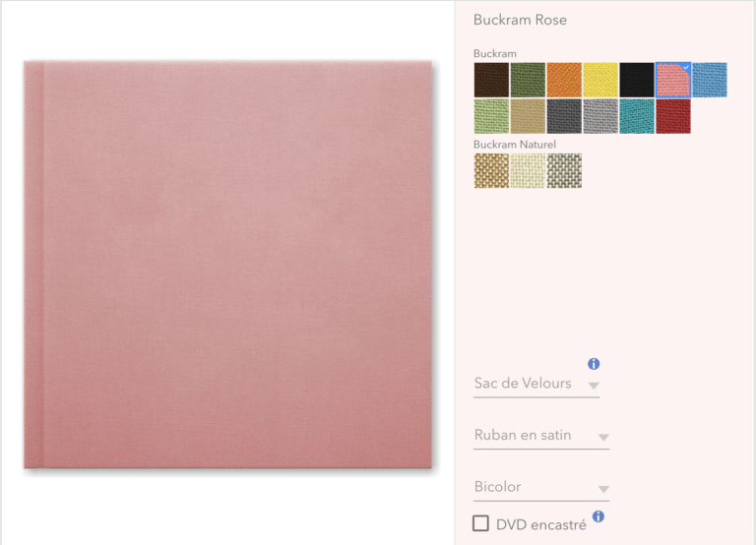This screenshot has width=756, height=545.
Task: Pick the light green Buckram swatch
Action: pos(491,116)
